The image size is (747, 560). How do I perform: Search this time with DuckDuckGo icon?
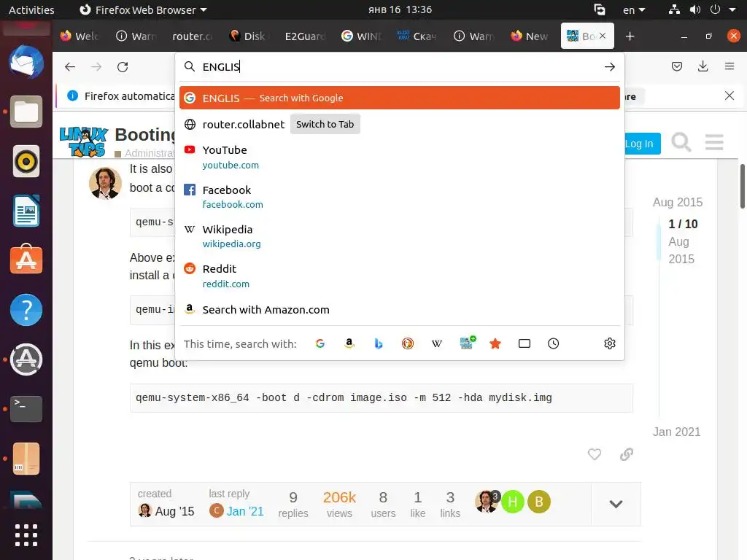pyautogui.click(x=407, y=343)
